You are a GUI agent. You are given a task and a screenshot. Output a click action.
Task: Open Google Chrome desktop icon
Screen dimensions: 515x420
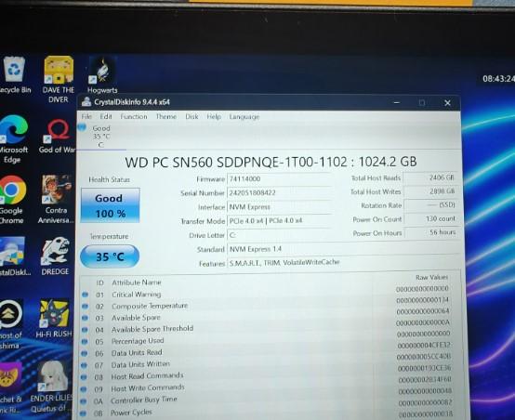(12, 199)
